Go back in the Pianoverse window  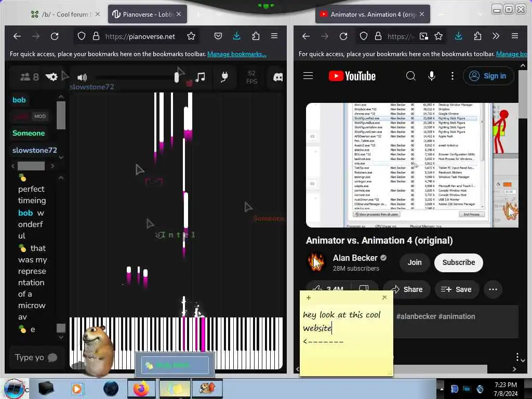pyautogui.click(x=17, y=36)
